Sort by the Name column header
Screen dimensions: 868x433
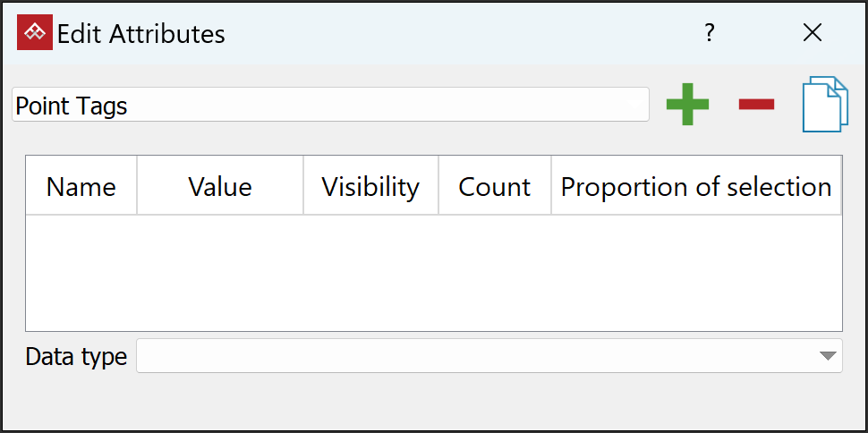[x=81, y=186]
